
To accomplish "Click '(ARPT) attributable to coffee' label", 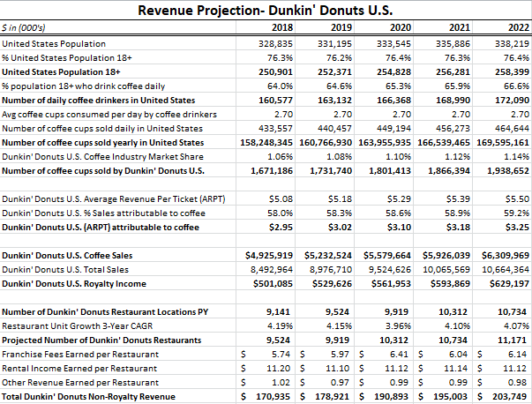I will [x=101, y=228].
